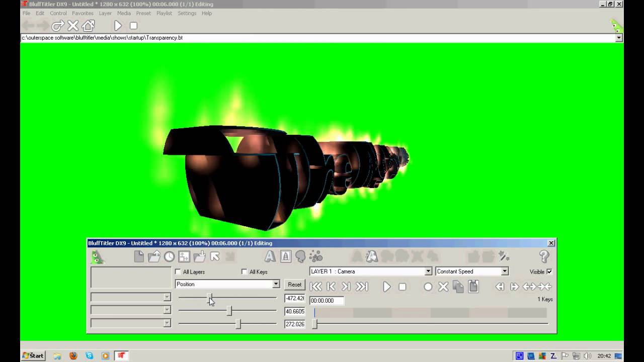The width and height of the screenshot is (644, 362).
Task: Add a particle layer with bubbles icon
Action: coord(316,256)
